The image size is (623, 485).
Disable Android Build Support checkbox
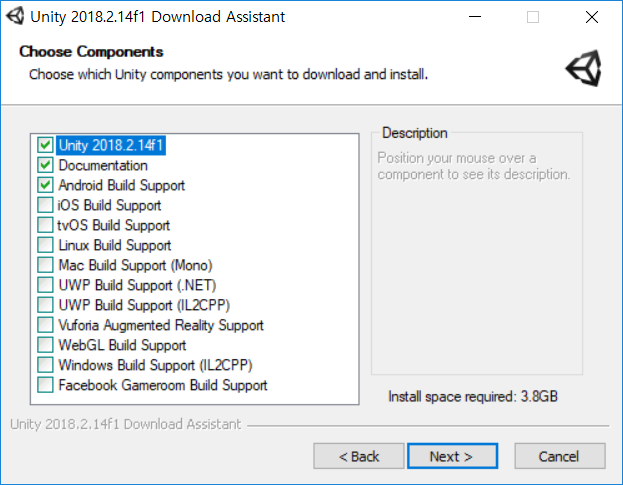45,185
